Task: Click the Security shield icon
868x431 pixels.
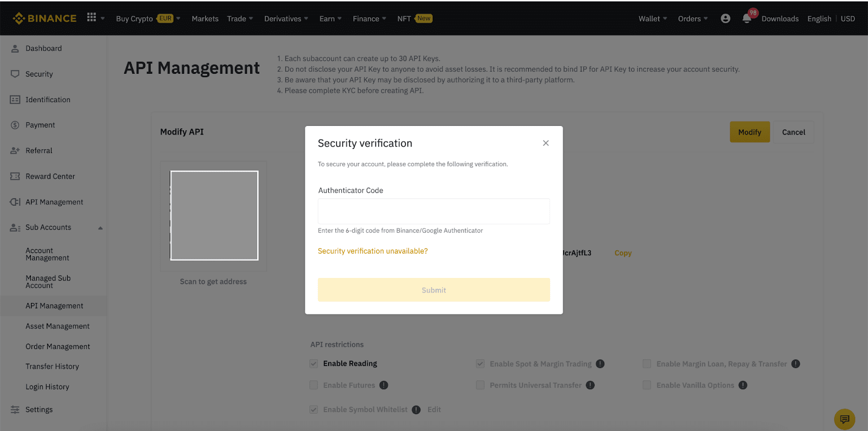Action: click(15, 74)
